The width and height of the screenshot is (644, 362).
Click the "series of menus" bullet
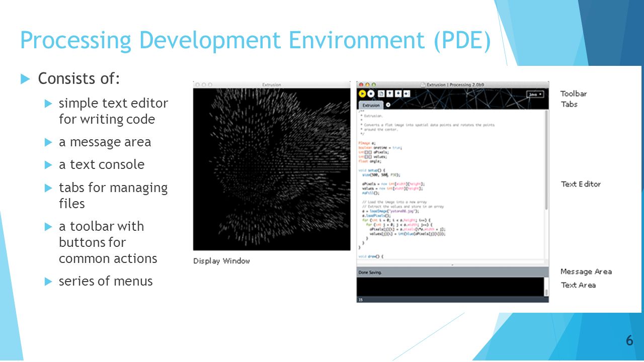pos(106,281)
